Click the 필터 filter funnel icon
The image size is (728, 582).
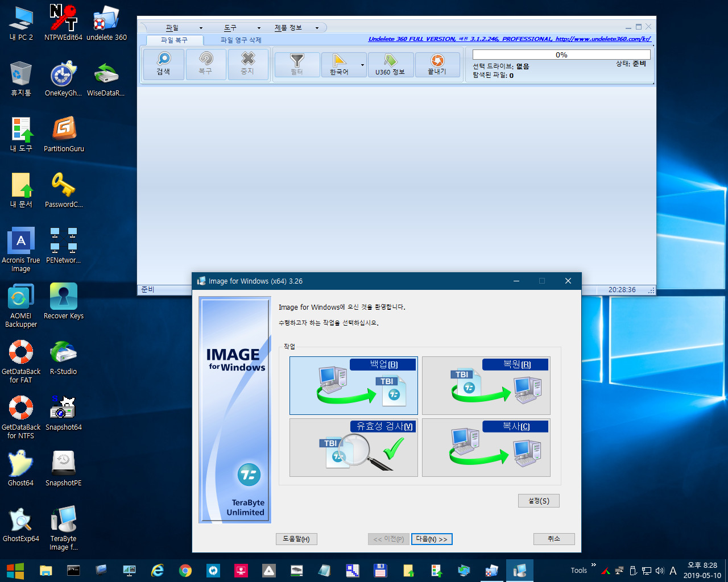point(297,64)
